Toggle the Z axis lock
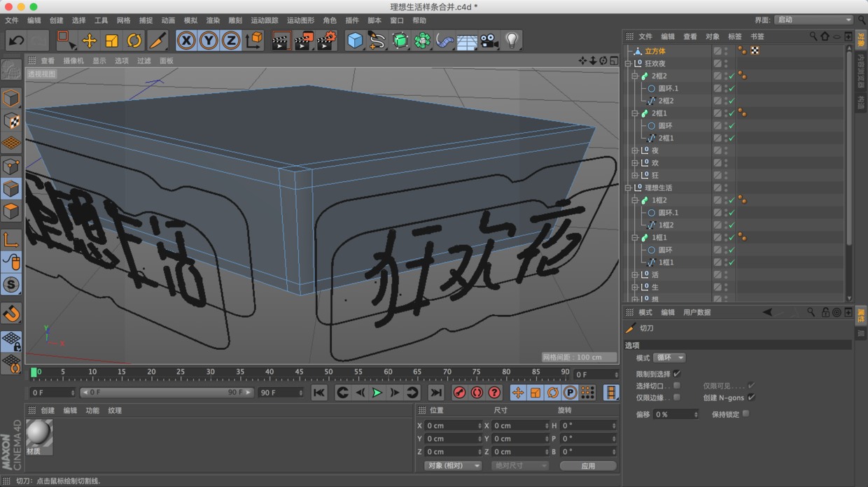The height and width of the screenshot is (487, 868). [230, 41]
